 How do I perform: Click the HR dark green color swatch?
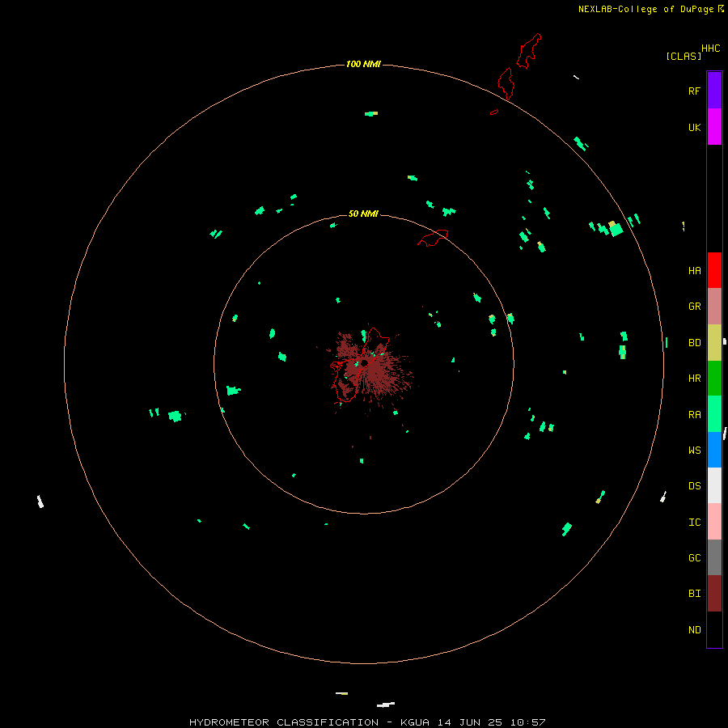tap(714, 379)
